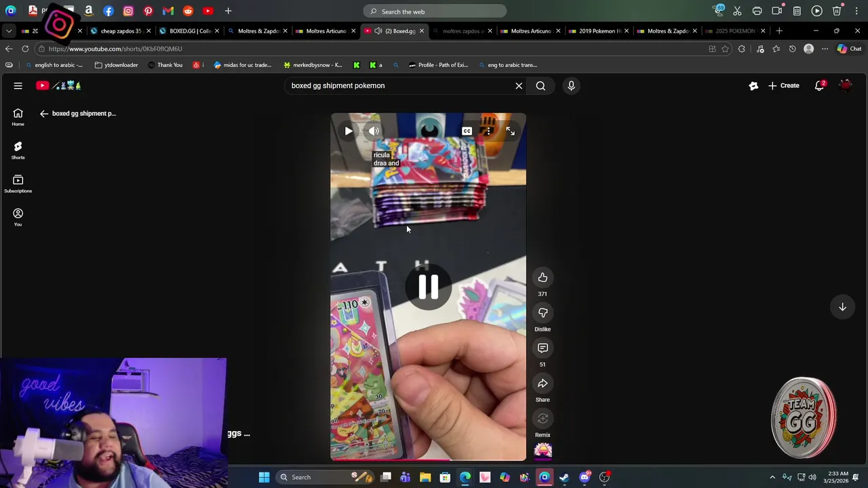Open Windows Start menu
Screen dimensions: 868x488
tap(264, 477)
